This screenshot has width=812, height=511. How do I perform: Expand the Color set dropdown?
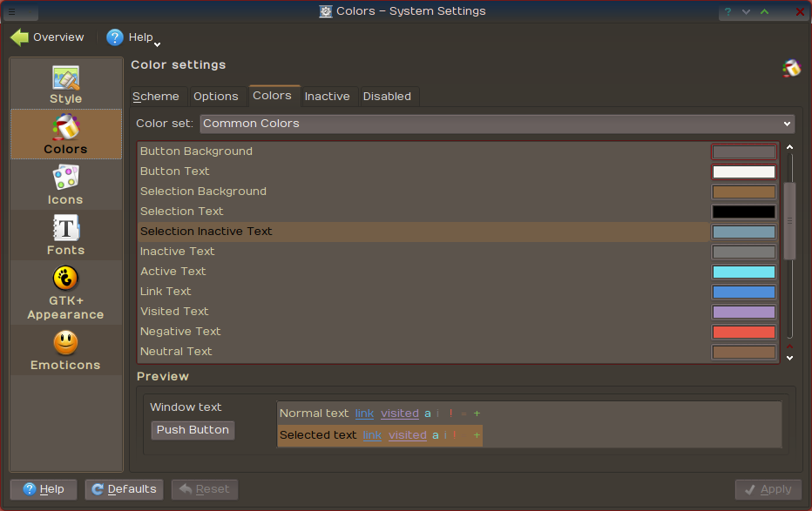point(497,124)
